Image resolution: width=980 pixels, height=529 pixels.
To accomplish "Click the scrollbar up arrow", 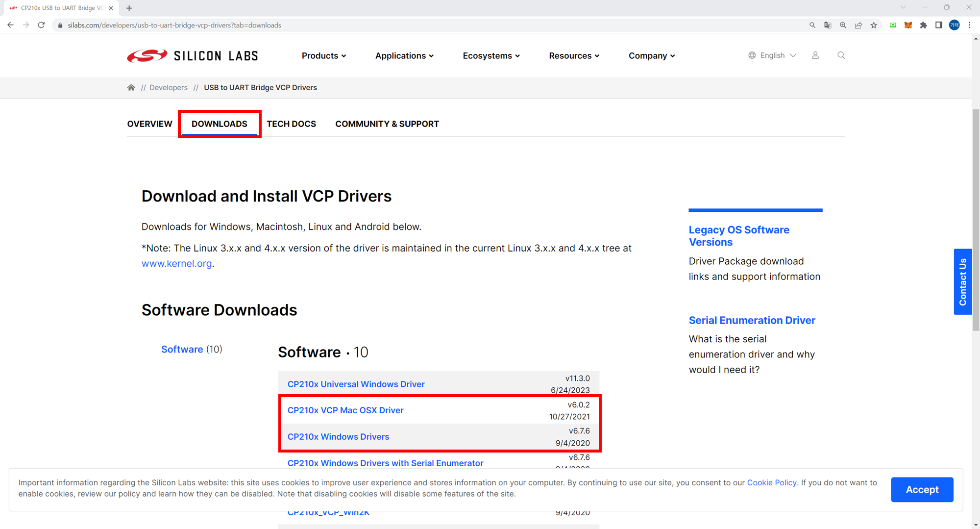I will tap(976, 38).
